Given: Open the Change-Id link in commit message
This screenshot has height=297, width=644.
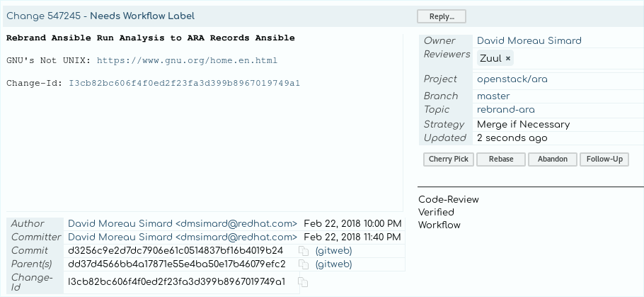Looking at the screenshot, I should pos(185,83).
